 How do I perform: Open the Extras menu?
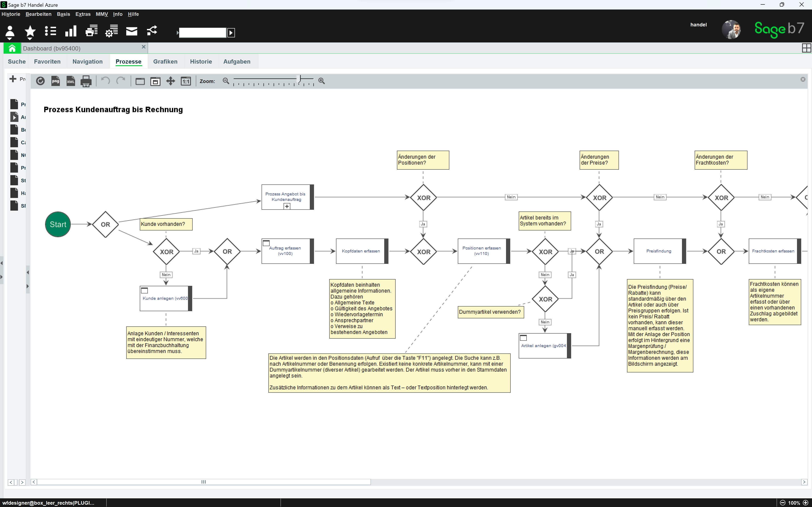point(83,14)
